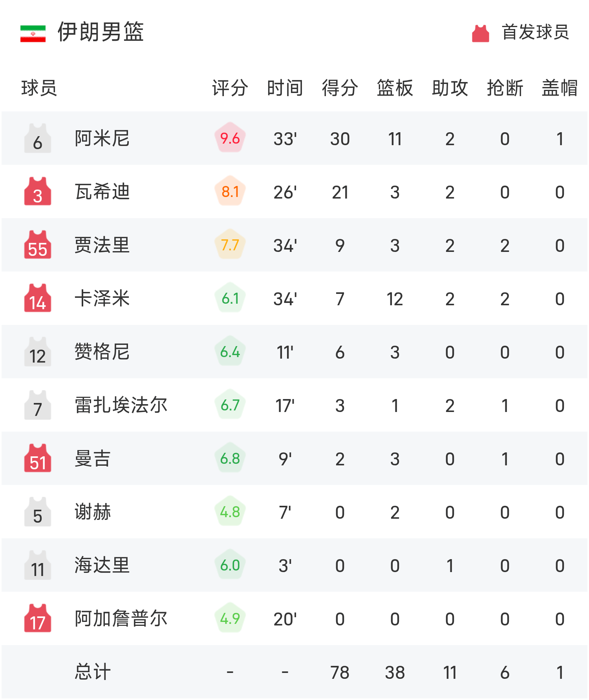Click red jersey number 51 icon
This screenshot has height=700, width=589.
tap(38, 459)
